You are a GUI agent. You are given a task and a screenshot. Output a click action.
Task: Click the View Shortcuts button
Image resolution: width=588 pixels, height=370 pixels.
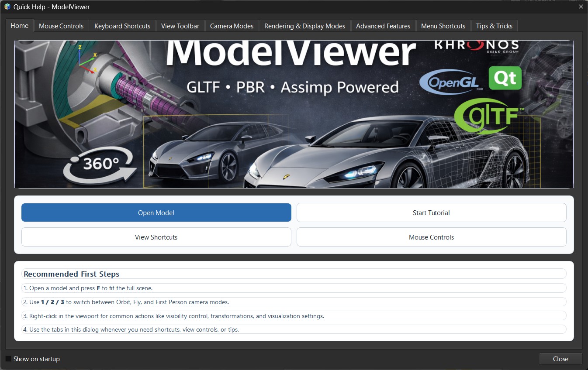(x=156, y=237)
